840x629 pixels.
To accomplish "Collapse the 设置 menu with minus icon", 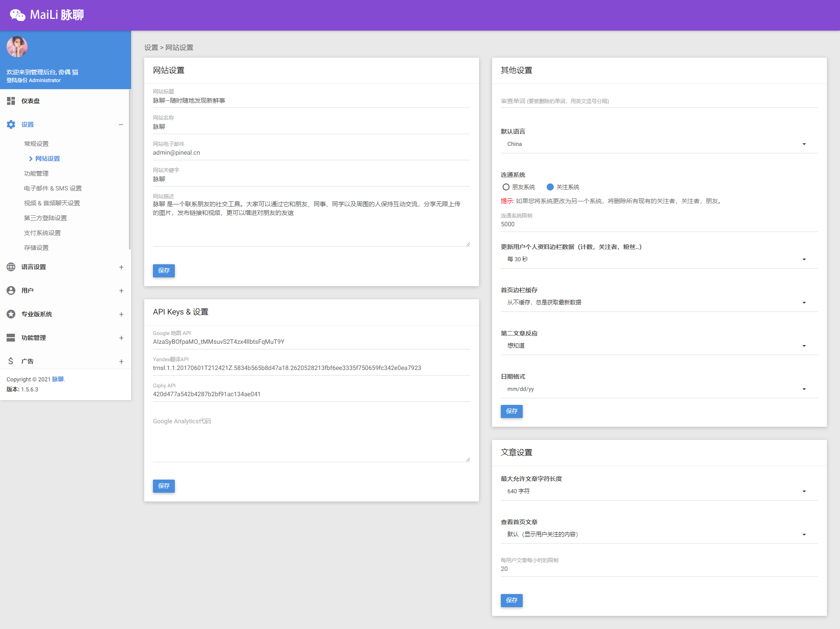I will click(121, 124).
